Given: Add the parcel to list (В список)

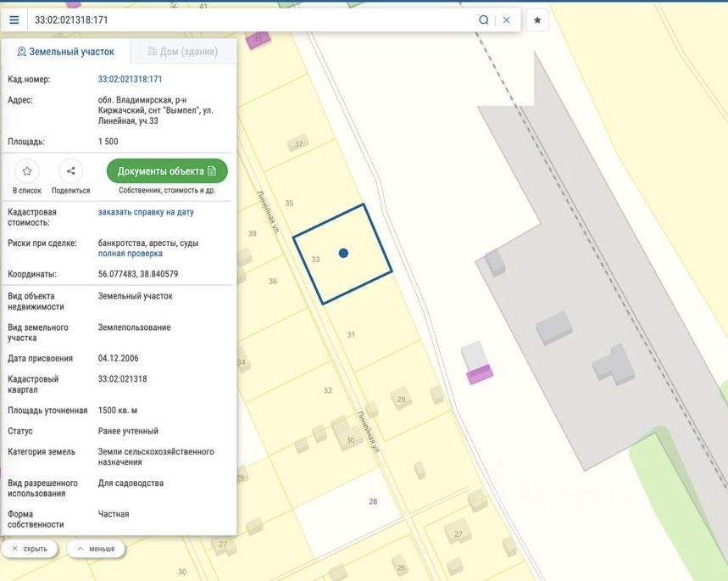Looking at the screenshot, I should [27, 171].
